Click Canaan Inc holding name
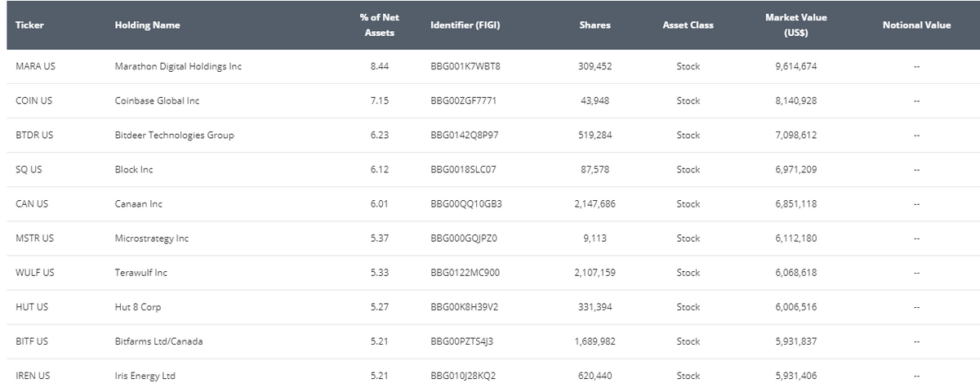The height and width of the screenshot is (392, 980). pos(139,204)
